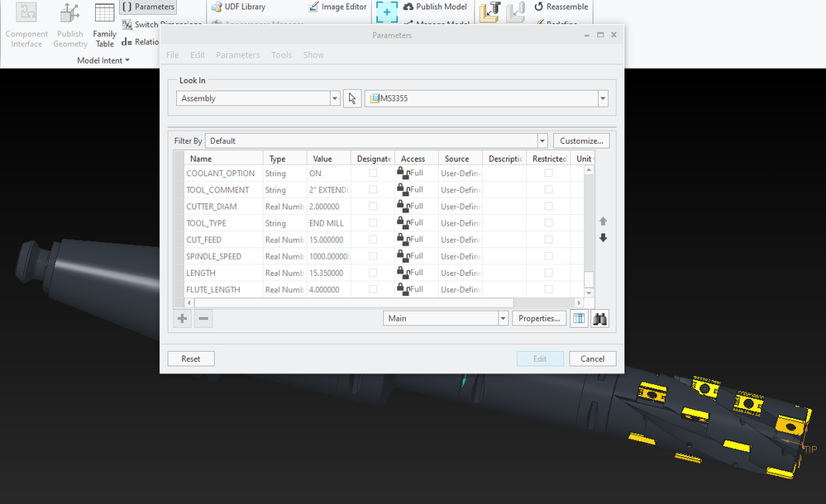Click the Parameters ribbon button

pyautogui.click(x=148, y=7)
